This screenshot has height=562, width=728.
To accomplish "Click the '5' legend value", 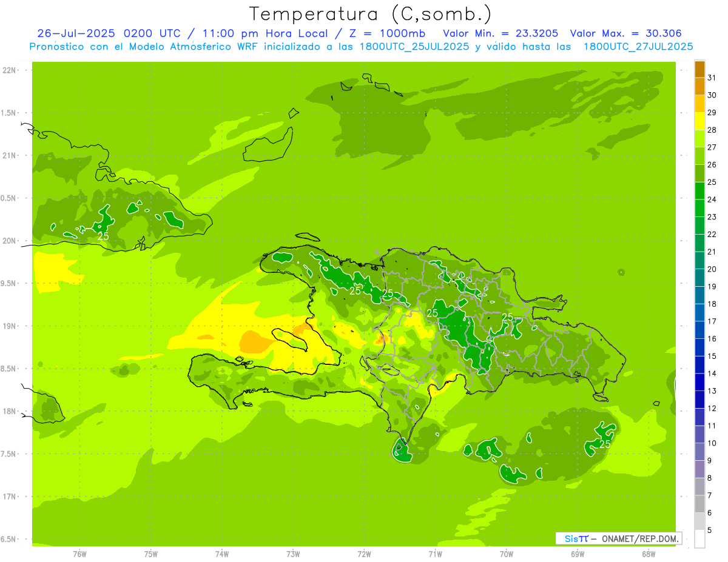I will pyautogui.click(x=710, y=530).
